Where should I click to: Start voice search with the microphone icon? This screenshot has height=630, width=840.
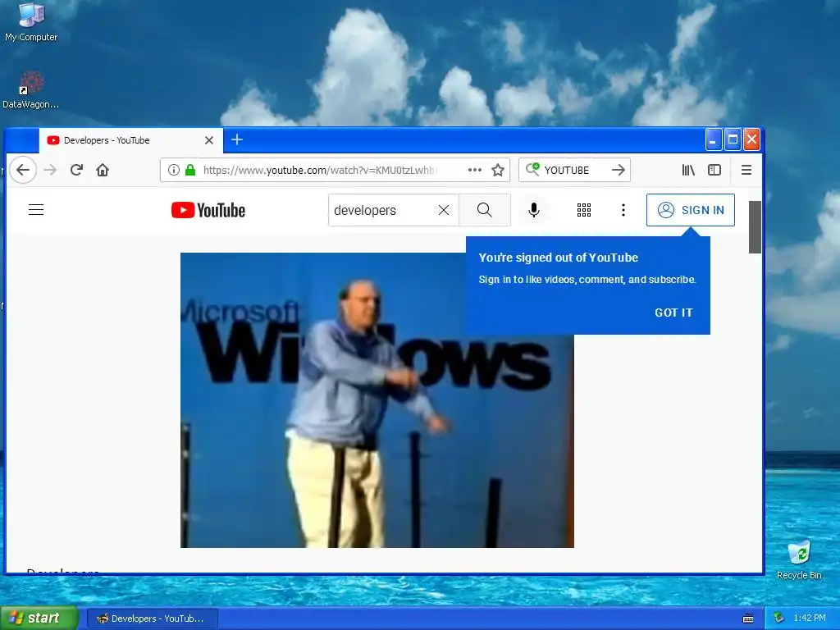pos(533,210)
